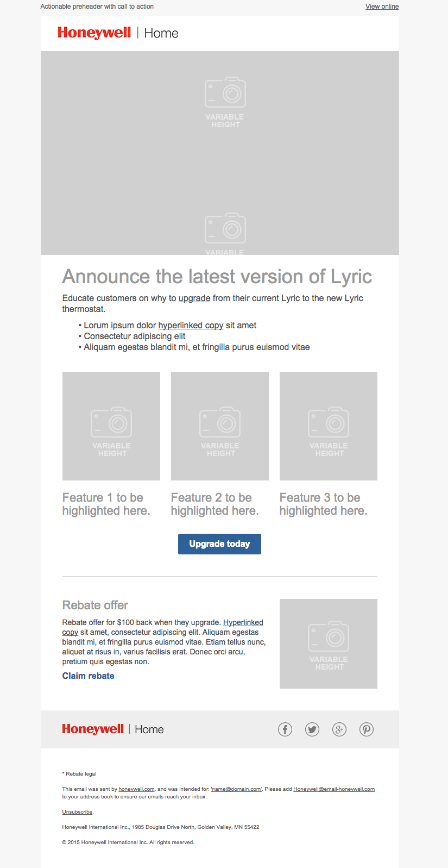Click the Honeywell Home footer logo
Viewport: 448px width, 868px height.
pos(112,729)
